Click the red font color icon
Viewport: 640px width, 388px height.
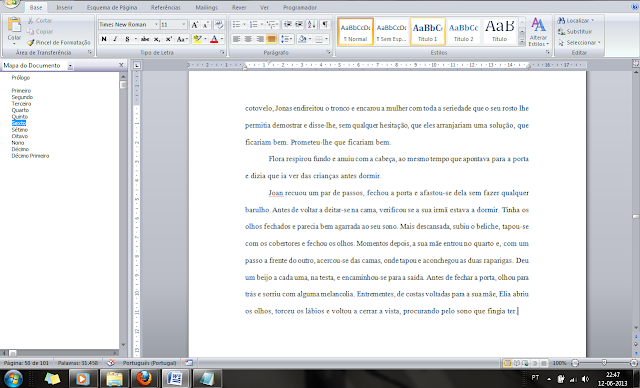(214, 39)
